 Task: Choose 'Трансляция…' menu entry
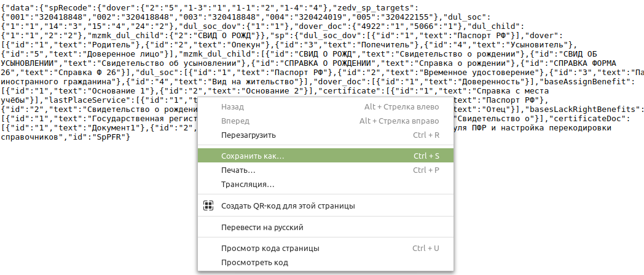tap(248, 184)
